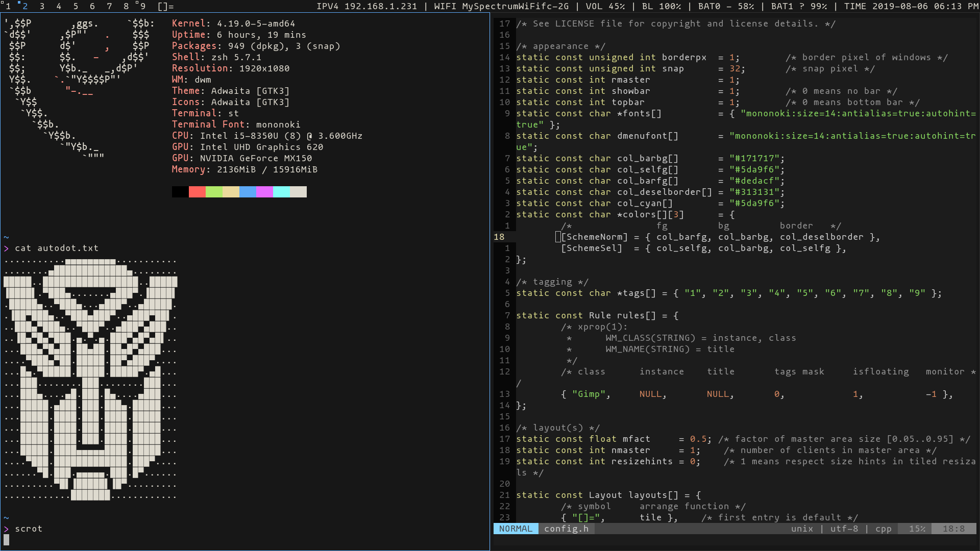Click the BAT0 battery status
Viewport: 980px width, 551px height.
726,6
